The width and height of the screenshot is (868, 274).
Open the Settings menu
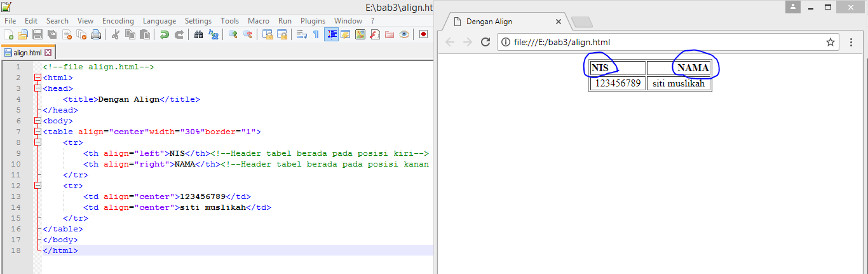pos(198,21)
